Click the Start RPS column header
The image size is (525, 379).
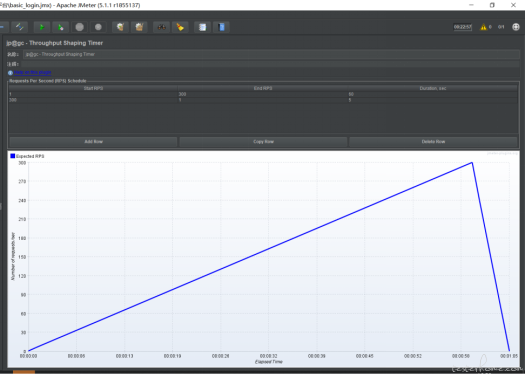pos(93,88)
